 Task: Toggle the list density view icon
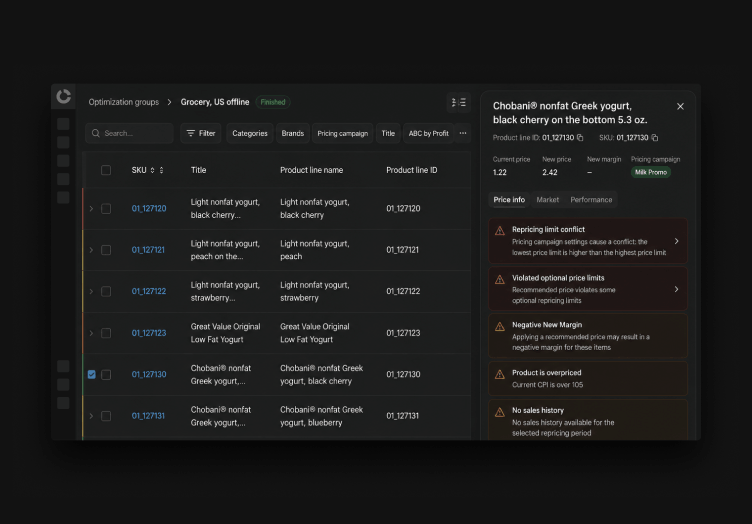pyautogui.click(x=458, y=102)
